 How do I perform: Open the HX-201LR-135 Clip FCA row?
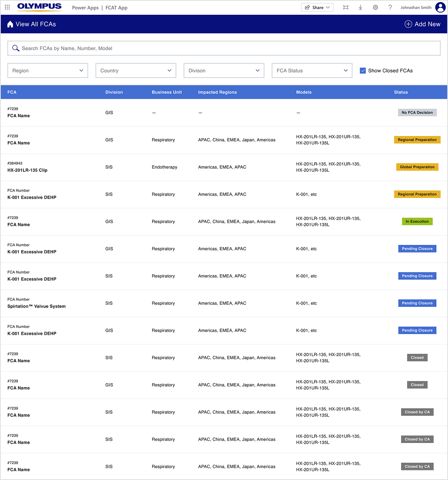(27, 170)
